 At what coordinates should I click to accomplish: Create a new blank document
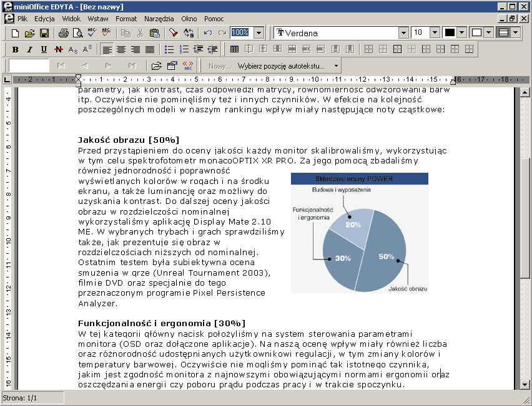(x=15, y=33)
